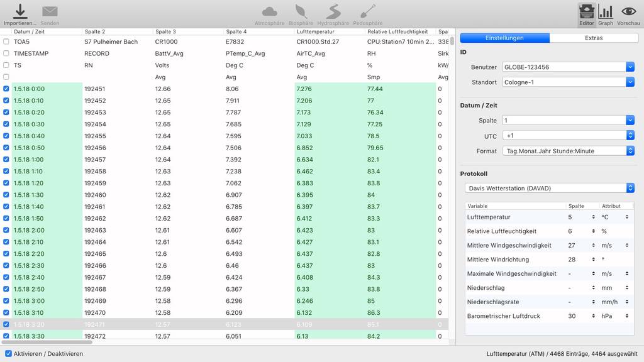This screenshot has width=644, height=362.
Task: Select the Hydrosphäre river icon
Action: pyautogui.click(x=333, y=11)
